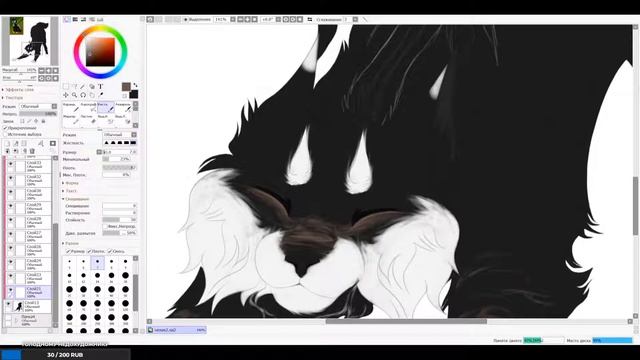Switch to the open canvas document tab
Viewport: 640px width, 360px height.
click(176, 330)
